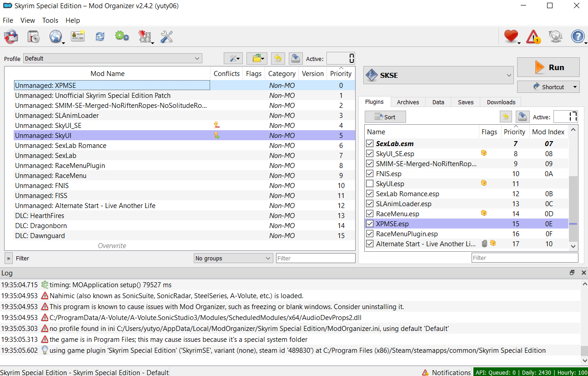Switch to the Saves tab
The height and width of the screenshot is (376, 588).
coord(466,102)
